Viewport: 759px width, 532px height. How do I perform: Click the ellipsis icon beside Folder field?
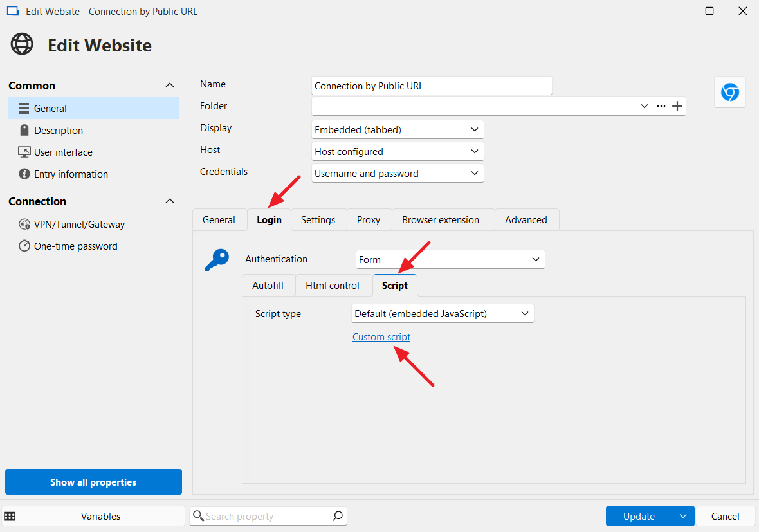661,107
